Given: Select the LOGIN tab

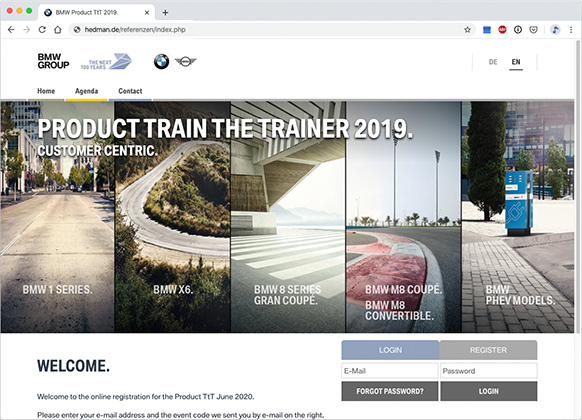Looking at the screenshot, I should [x=390, y=350].
